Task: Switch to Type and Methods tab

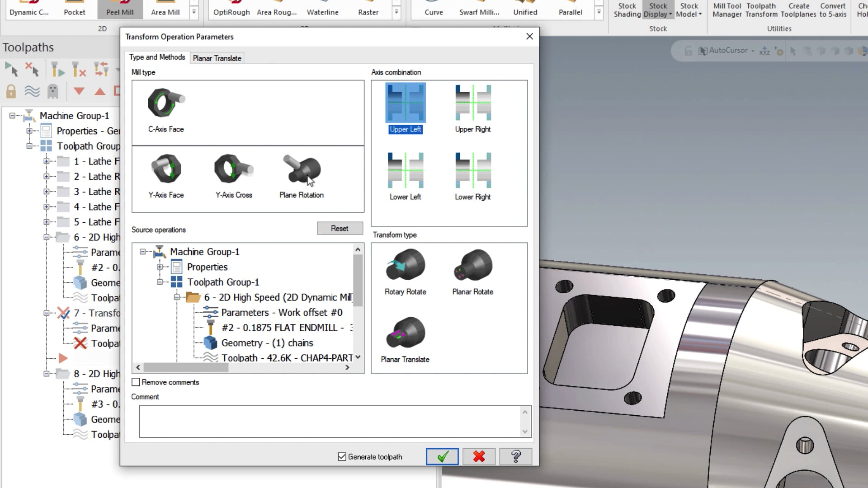Action: [157, 57]
